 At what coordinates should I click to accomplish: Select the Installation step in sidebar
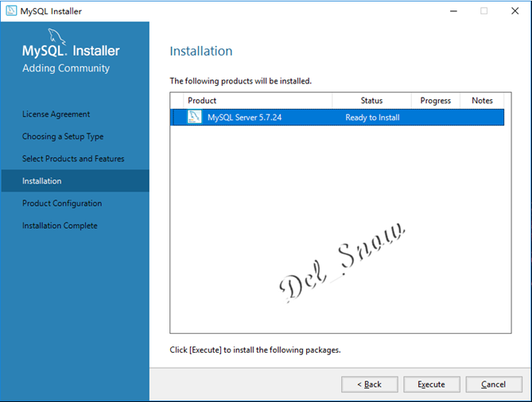(75, 180)
